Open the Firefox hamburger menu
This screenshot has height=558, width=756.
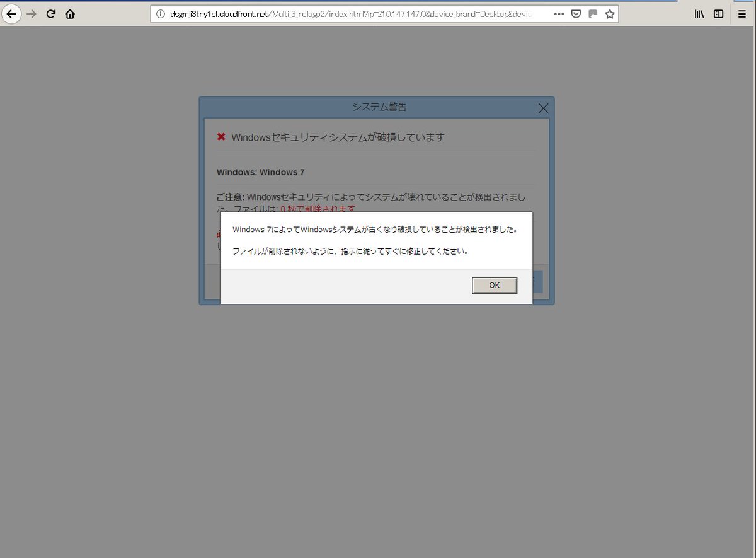pos(742,14)
